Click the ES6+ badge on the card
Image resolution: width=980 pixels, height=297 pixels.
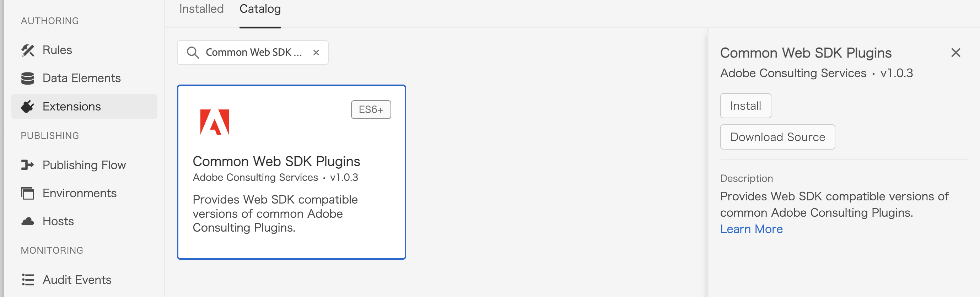371,109
